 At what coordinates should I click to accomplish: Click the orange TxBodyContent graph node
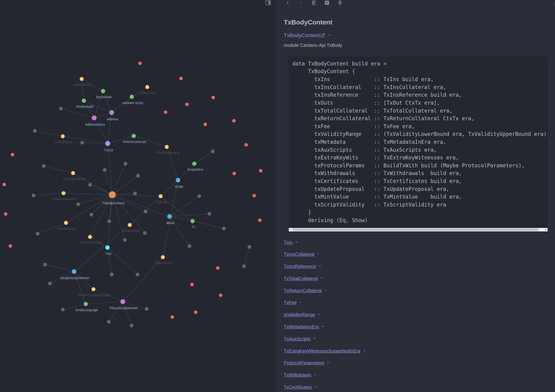click(112, 195)
